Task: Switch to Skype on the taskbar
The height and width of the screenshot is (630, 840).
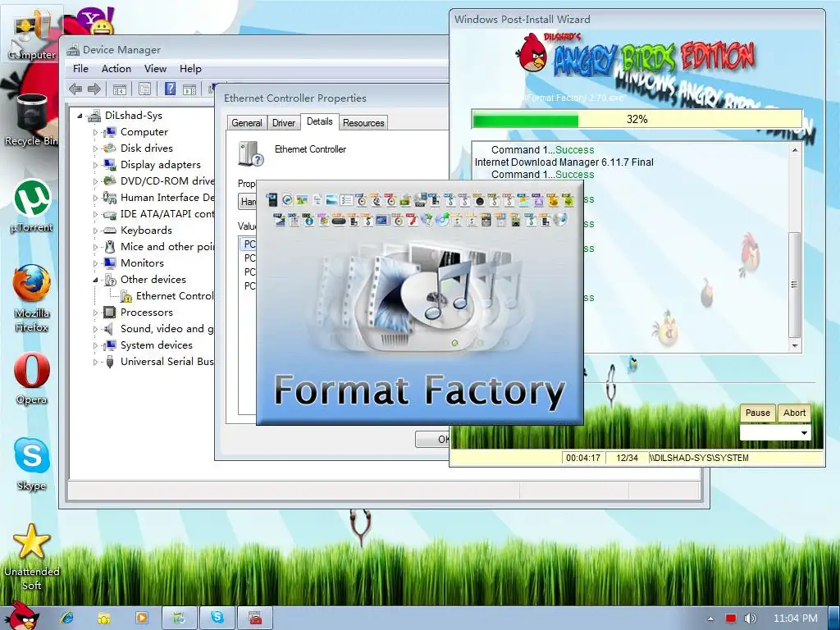Action: pyautogui.click(x=217, y=618)
